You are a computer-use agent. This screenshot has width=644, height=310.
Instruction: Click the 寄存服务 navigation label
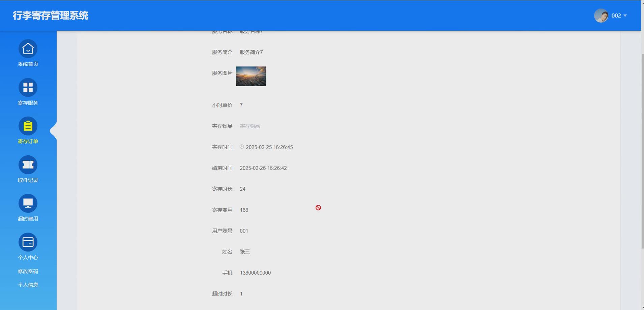[x=28, y=103]
